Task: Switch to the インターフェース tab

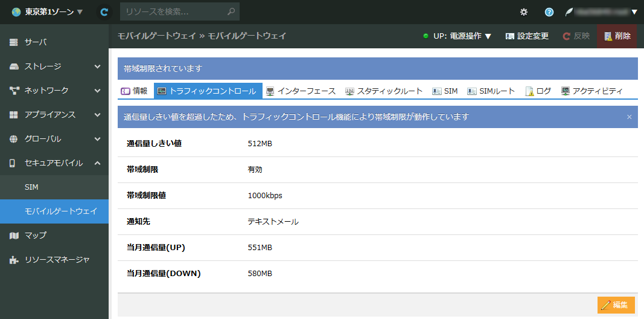Action: (x=301, y=91)
